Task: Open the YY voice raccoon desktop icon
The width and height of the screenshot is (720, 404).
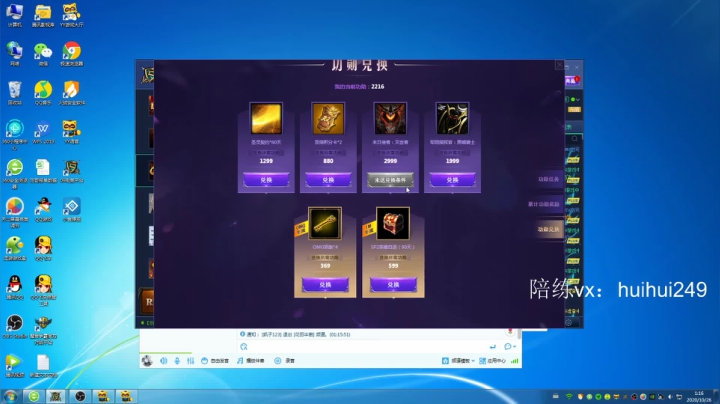Action: point(72,132)
